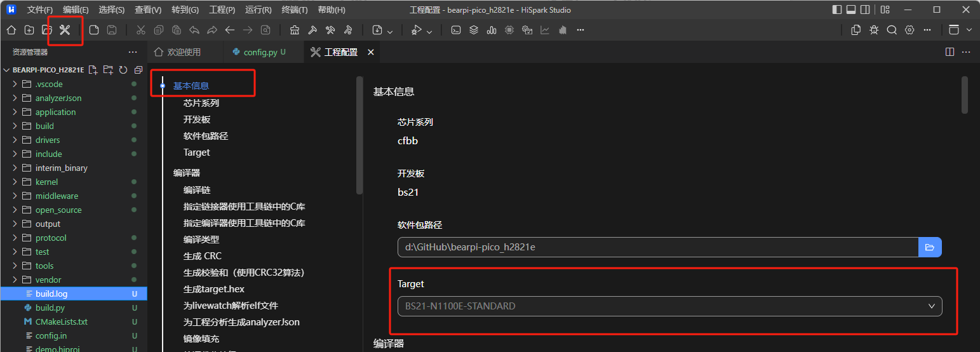Open the Search magnifier icon
Viewport: 980px width, 352px height.
click(892, 30)
